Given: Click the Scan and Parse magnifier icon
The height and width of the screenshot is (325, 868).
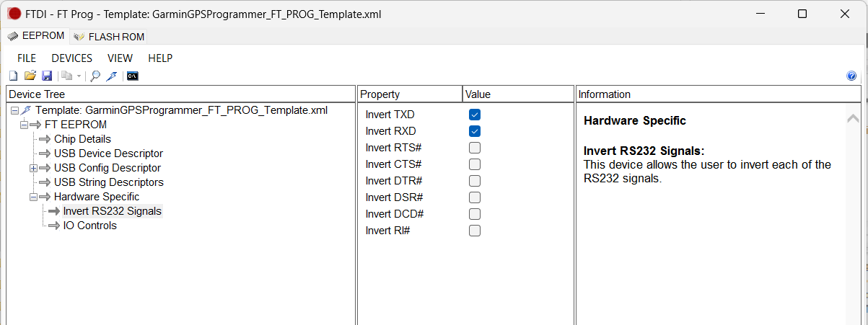Looking at the screenshot, I should click(95, 76).
